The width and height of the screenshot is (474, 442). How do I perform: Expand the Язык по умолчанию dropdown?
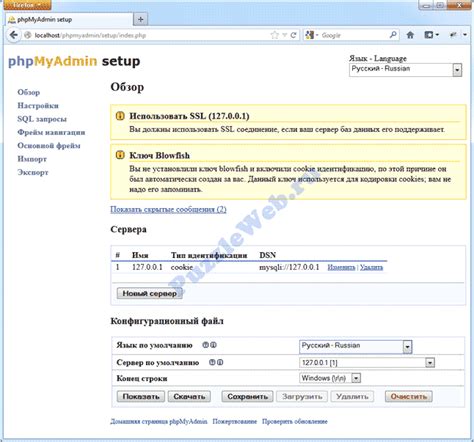click(x=407, y=347)
